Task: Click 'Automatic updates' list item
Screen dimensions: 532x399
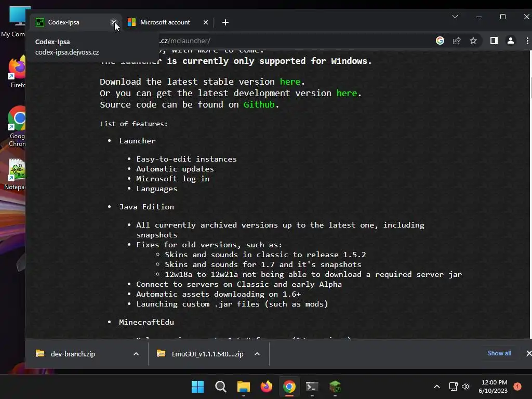Action: tap(175, 169)
